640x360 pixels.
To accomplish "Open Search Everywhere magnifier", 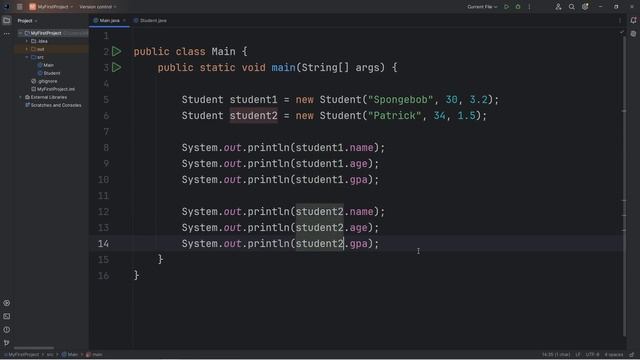I will click(x=571, y=7).
